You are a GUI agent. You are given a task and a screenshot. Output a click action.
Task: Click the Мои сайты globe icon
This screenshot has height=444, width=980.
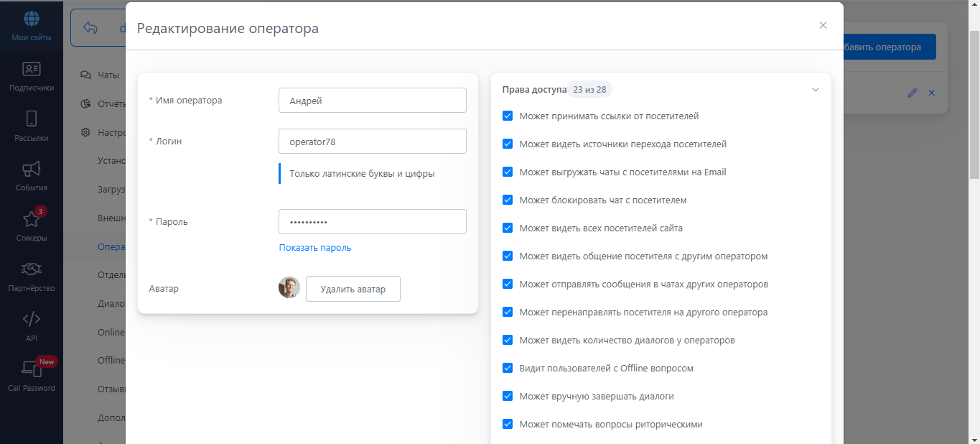tap(32, 19)
